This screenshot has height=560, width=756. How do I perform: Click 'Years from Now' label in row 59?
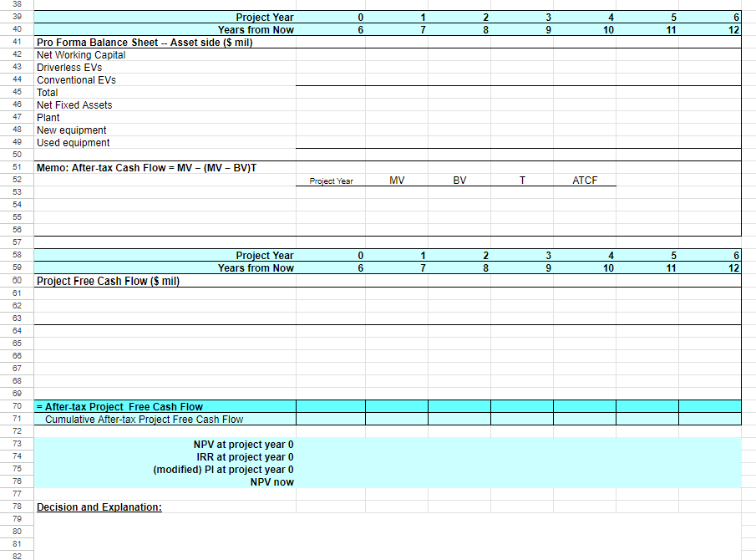256,268
